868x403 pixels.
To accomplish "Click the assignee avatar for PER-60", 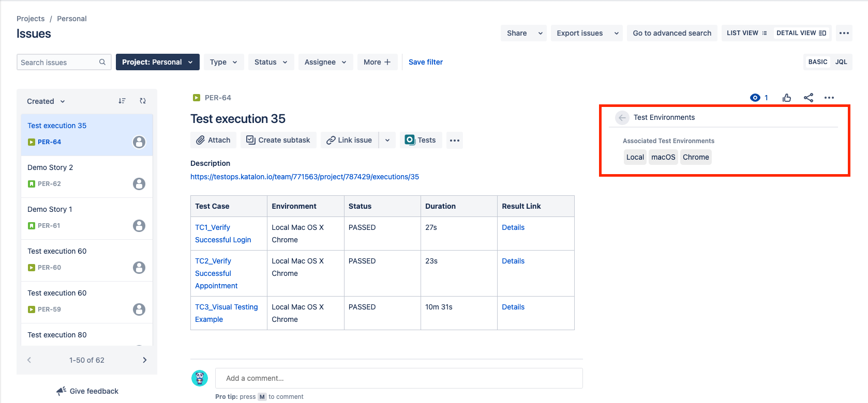I will (139, 268).
